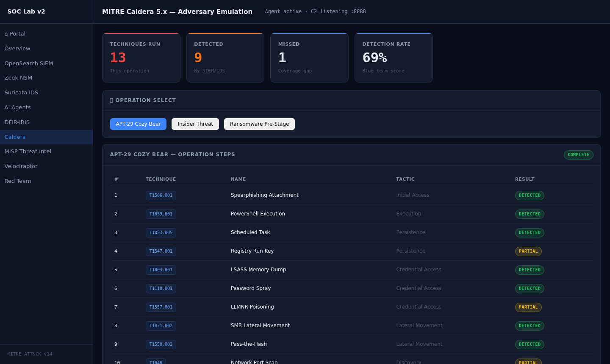Click the COMPLETE status badge
Screen dimensions: 610x364
tap(578, 155)
